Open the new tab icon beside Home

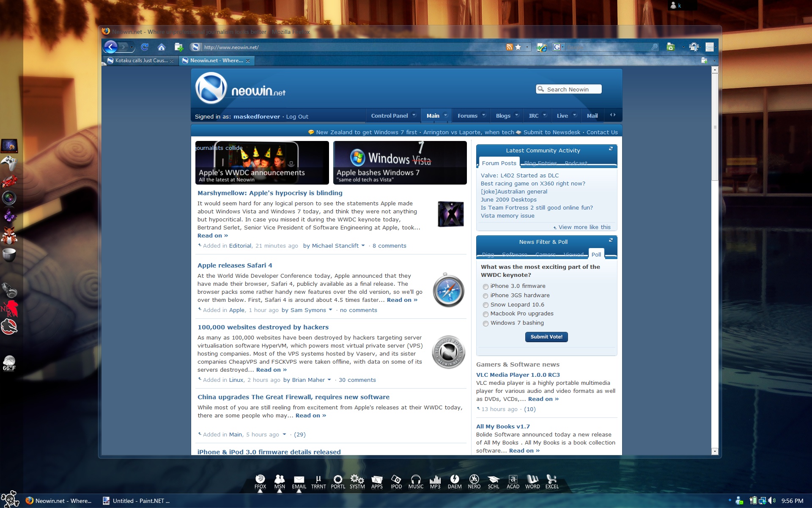178,47
